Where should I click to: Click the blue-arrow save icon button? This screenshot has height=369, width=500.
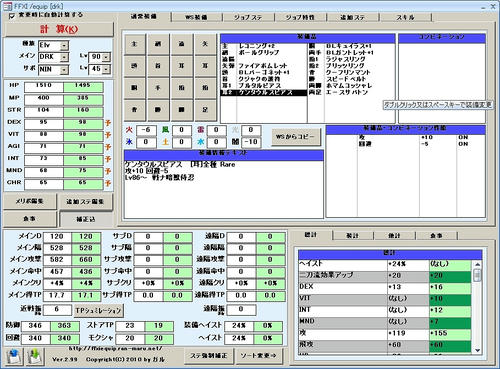tap(15, 356)
